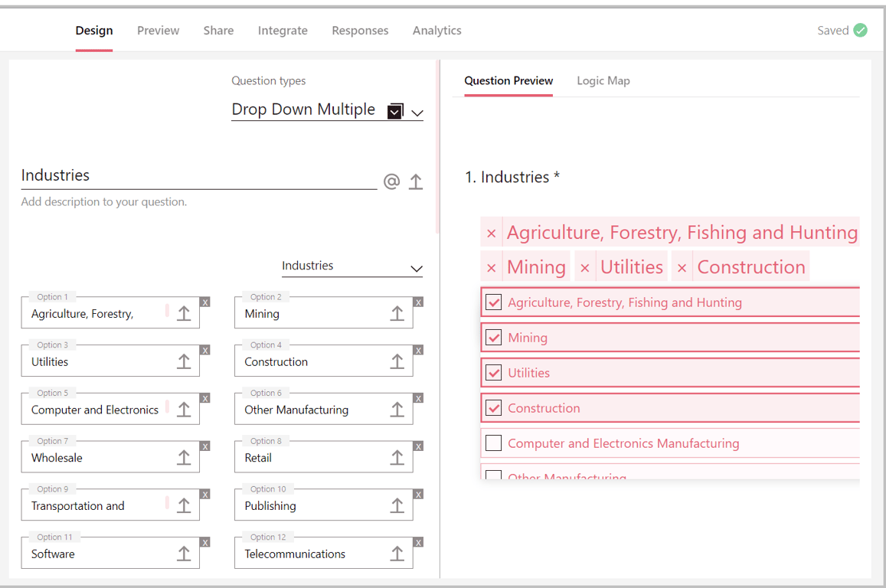The image size is (886, 588).
Task: Switch to the Logic Map tab
Action: (x=603, y=80)
